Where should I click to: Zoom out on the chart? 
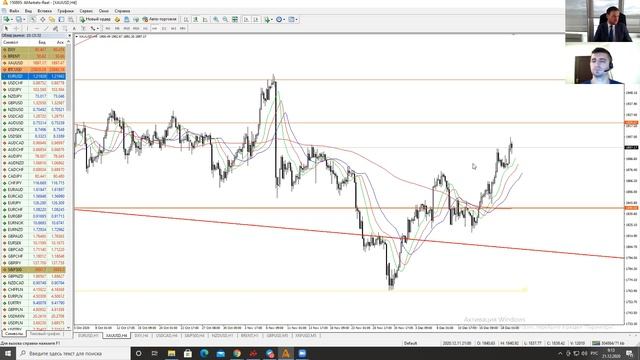225,19
